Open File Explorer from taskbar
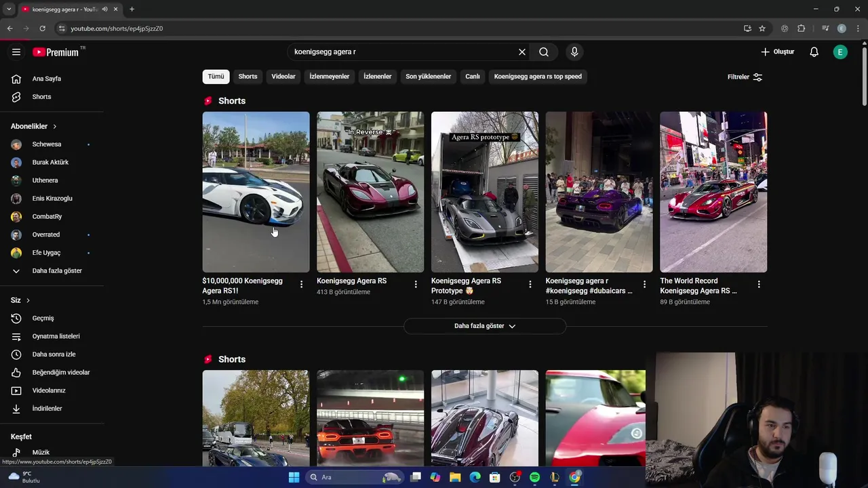Image resolution: width=868 pixels, height=488 pixels. pyautogui.click(x=455, y=477)
